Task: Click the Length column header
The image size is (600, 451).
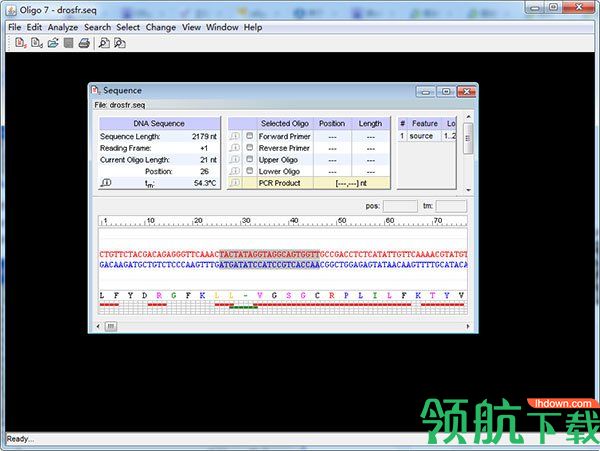Action: [370, 124]
